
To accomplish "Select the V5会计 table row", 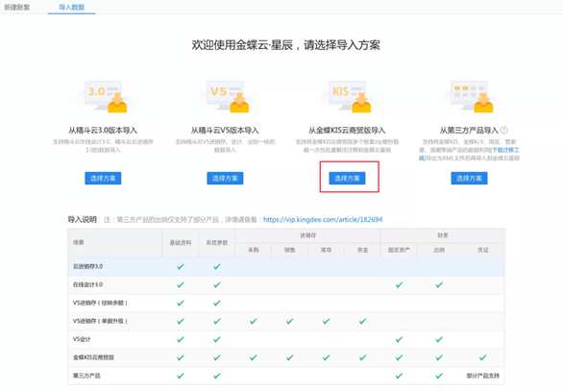I will point(286,339).
